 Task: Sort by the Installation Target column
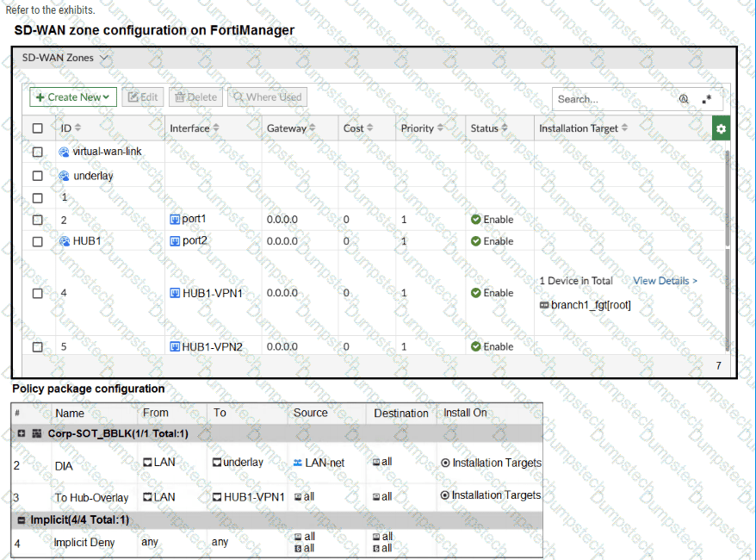(583, 128)
